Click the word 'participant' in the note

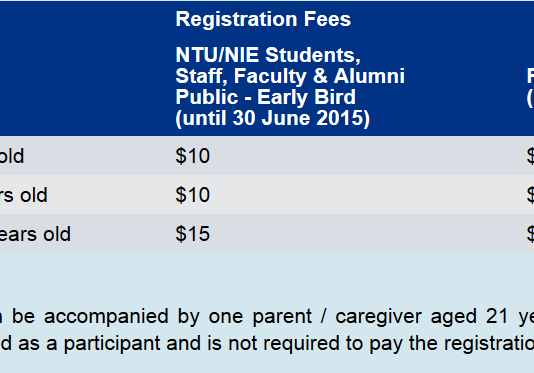(x=112, y=344)
